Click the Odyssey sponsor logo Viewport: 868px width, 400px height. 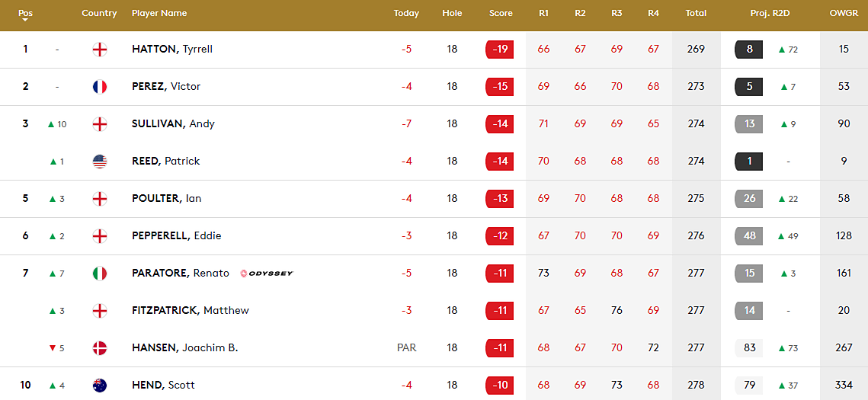click(x=266, y=274)
